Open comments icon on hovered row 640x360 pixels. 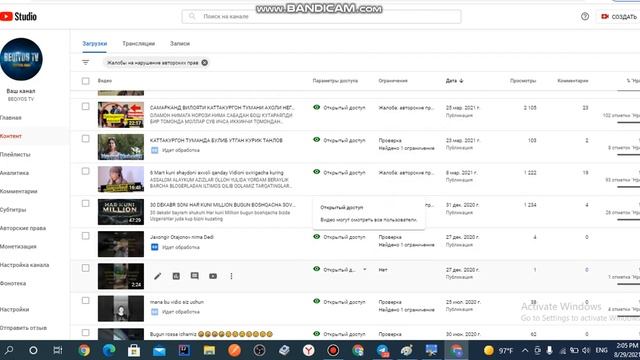click(x=195, y=276)
